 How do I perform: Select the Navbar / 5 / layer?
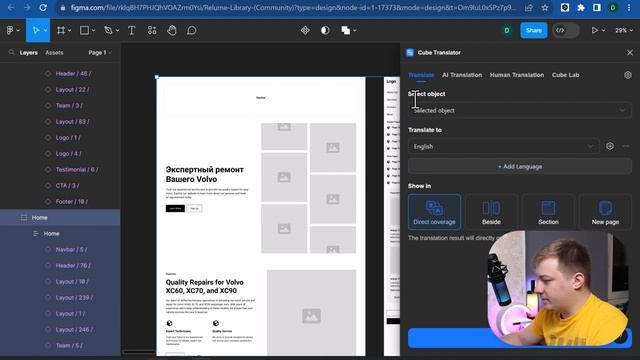click(71, 249)
